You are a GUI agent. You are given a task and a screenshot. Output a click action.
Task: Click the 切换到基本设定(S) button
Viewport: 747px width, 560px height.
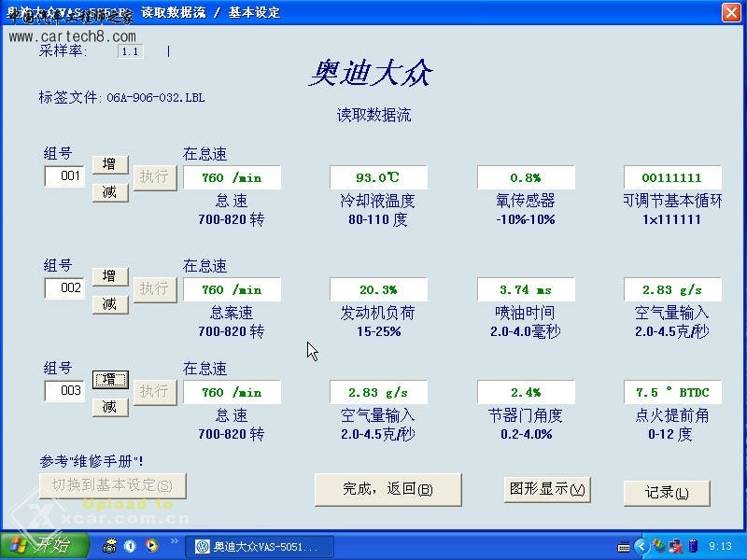(112, 485)
